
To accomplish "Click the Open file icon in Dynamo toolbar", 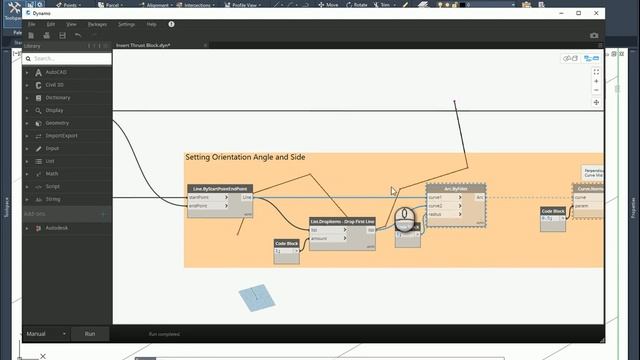I will coord(47,36).
